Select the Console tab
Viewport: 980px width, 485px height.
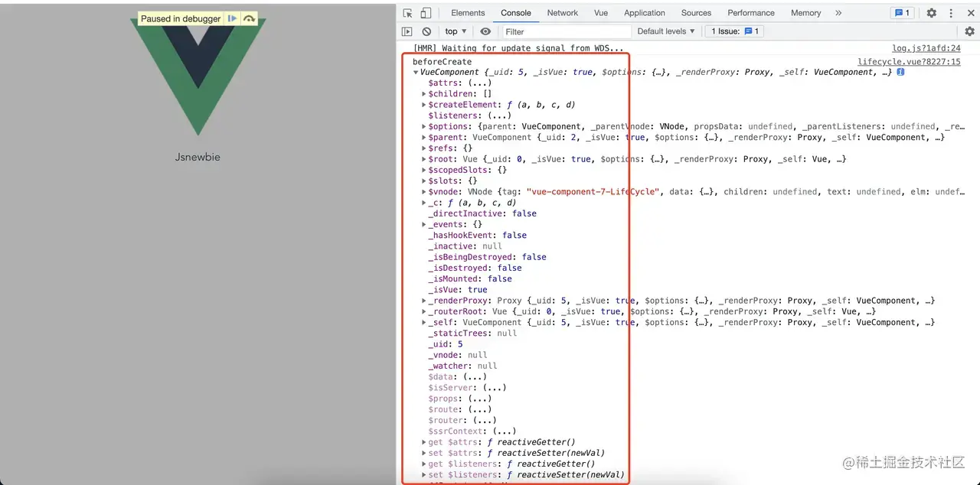click(516, 13)
